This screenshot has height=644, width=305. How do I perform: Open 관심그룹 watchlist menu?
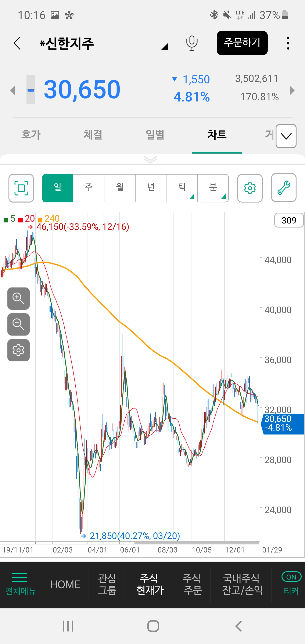click(107, 584)
